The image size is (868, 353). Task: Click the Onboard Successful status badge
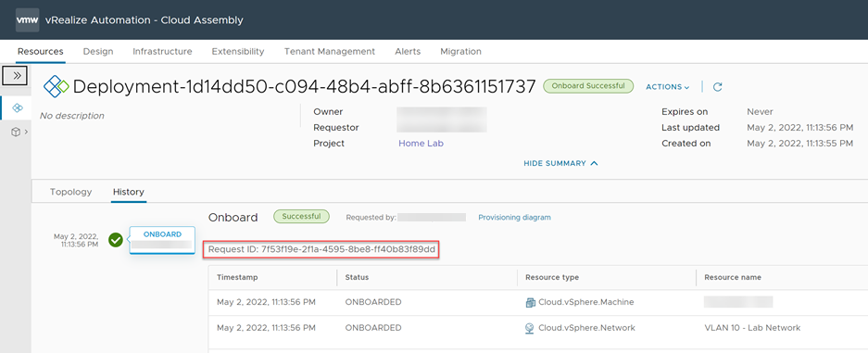(588, 86)
